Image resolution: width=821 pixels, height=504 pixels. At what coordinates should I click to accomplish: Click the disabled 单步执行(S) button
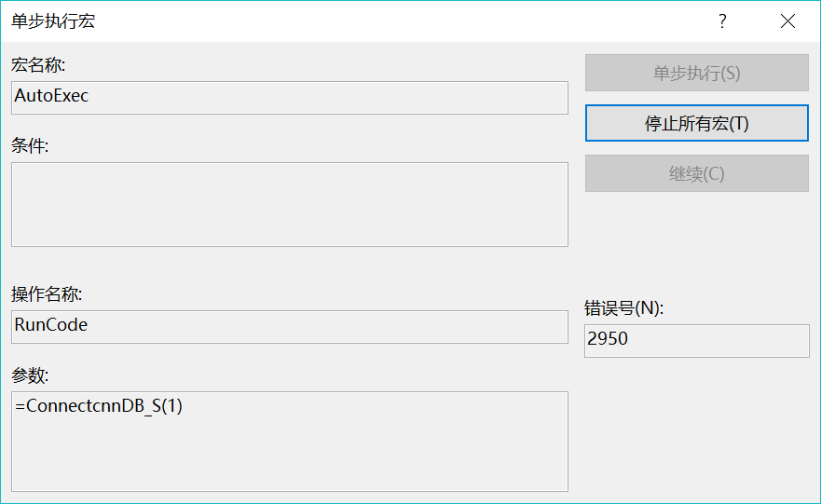pos(697,73)
